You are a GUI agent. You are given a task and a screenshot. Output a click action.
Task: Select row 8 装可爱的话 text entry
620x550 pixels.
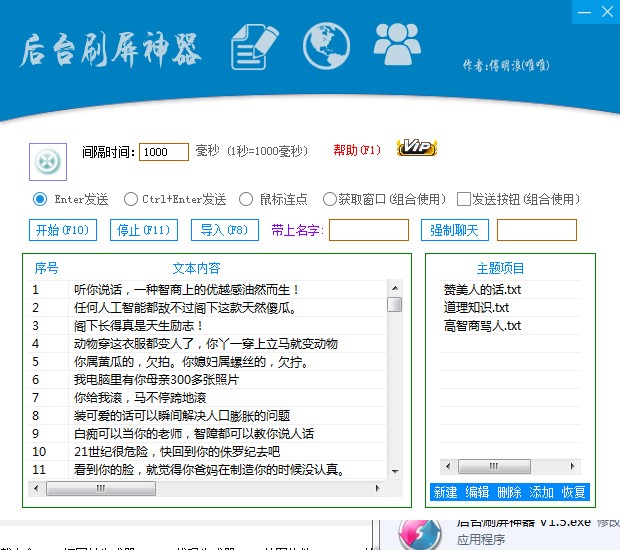tap(207, 416)
